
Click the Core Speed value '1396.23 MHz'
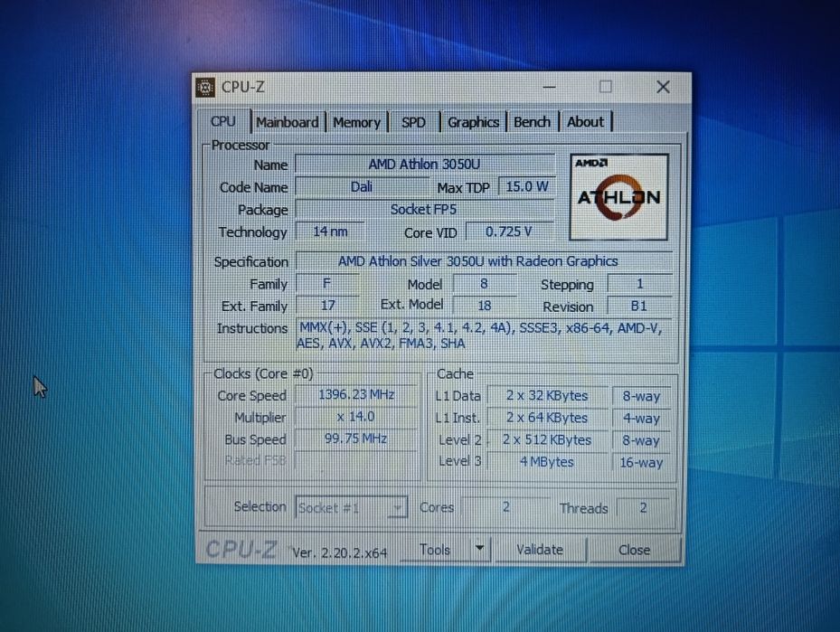tap(356, 395)
